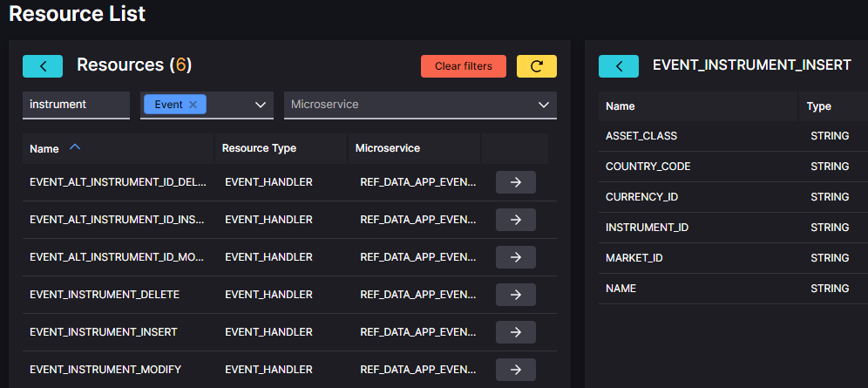Expand the resource type dropdown chevron
Screen dimensions: 868x388
[261, 105]
